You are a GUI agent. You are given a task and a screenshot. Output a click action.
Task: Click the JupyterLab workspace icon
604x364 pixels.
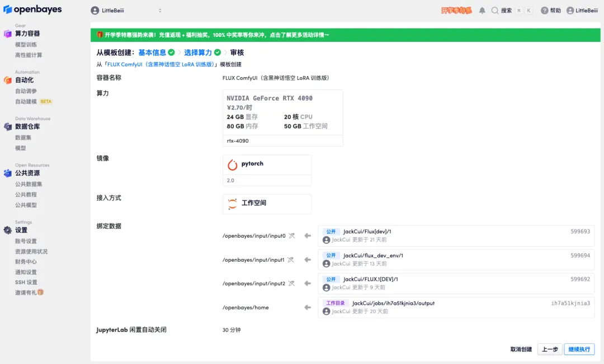pyautogui.click(x=233, y=204)
